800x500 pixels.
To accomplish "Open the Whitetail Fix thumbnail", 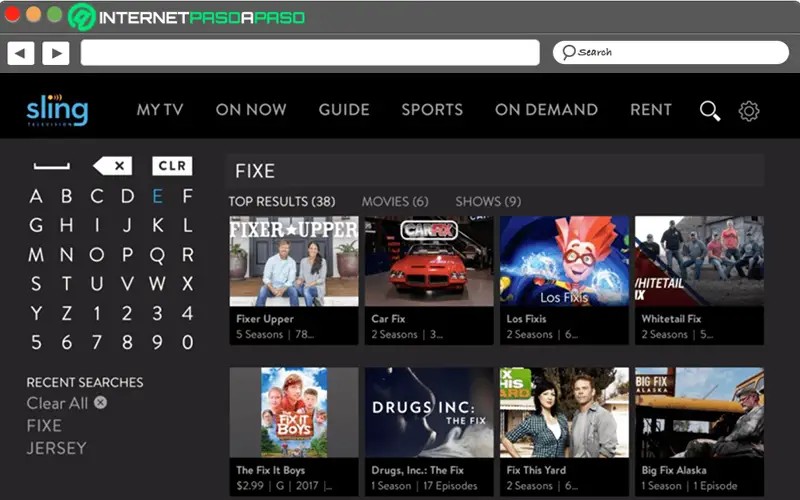I will pos(699,261).
